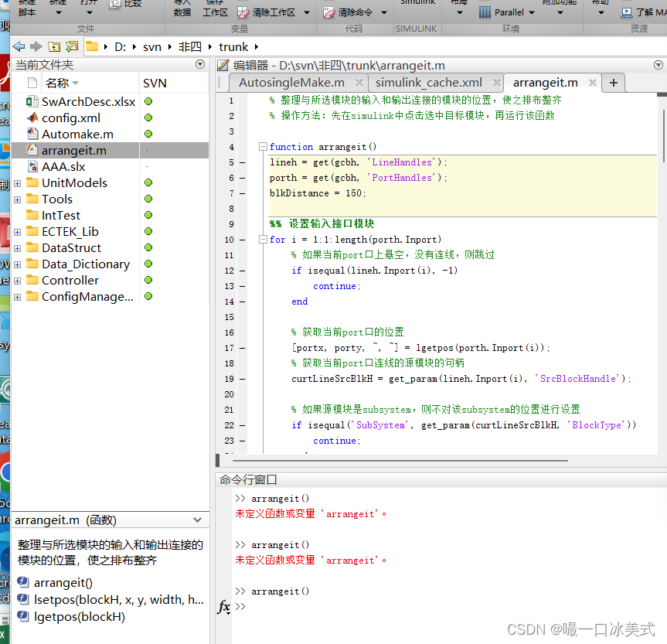Click SVN status icon of config.xml
This screenshot has width=667, height=644.
[x=148, y=118]
